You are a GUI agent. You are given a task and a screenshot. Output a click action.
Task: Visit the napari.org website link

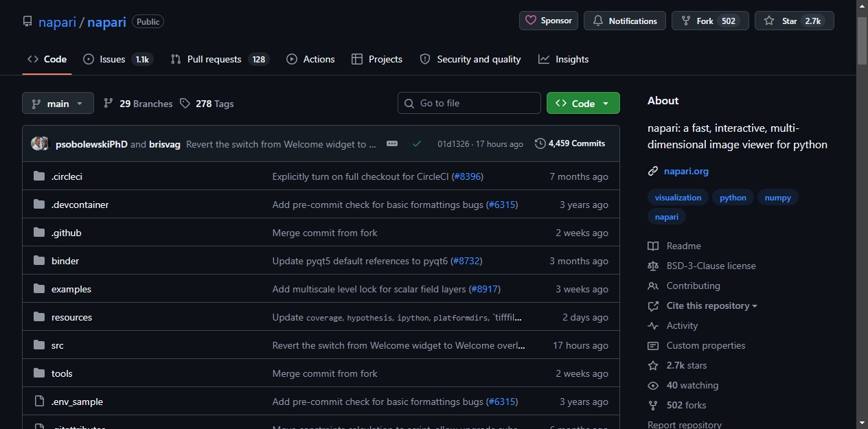point(686,171)
